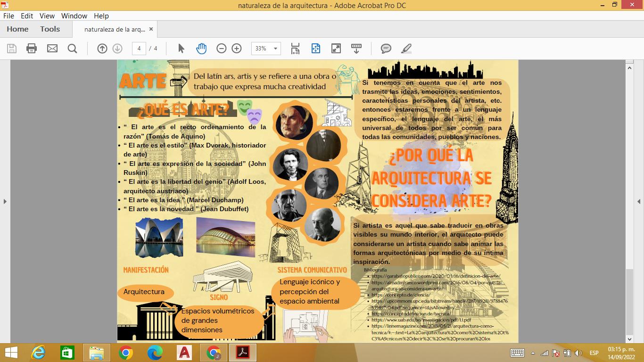Click the SISTEMA COMUNICATIVO heading
The image size is (644, 362).
[312, 270]
